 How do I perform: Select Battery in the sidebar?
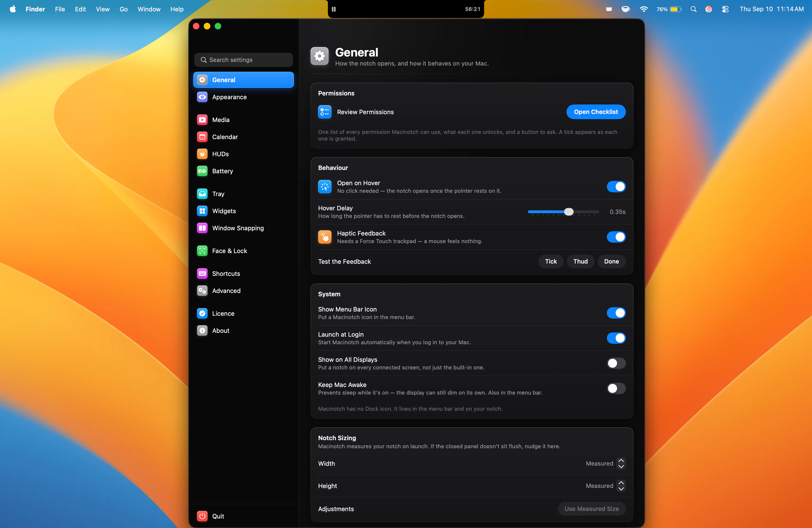[243, 171]
